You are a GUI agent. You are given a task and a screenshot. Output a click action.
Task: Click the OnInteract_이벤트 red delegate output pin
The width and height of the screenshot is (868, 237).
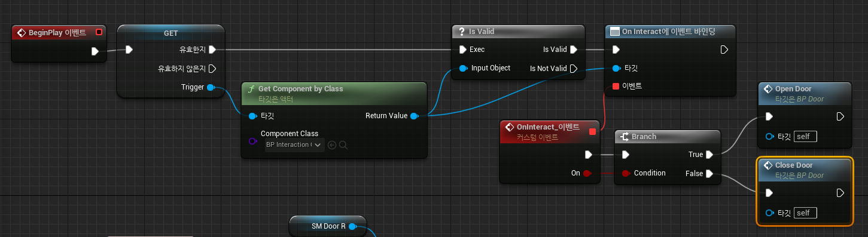pyautogui.click(x=593, y=131)
